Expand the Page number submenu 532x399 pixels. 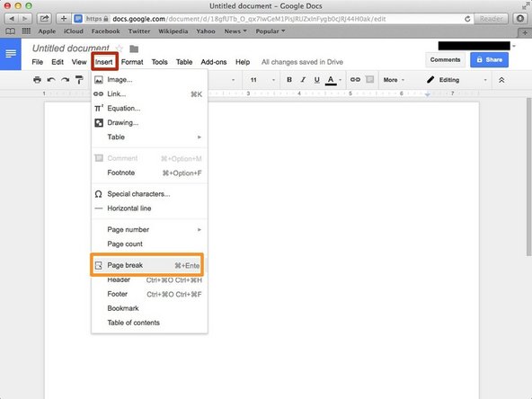(149, 230)
